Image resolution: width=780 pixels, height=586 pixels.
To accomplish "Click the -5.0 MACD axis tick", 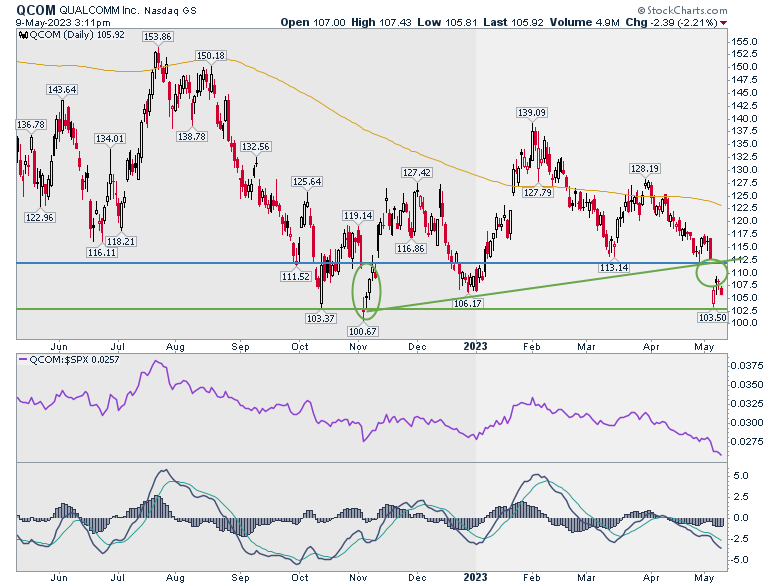I will (739, 560).
